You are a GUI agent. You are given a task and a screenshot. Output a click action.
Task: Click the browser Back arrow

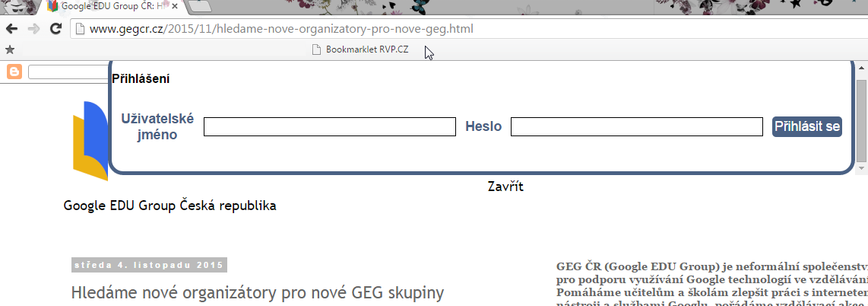coord(11,29)
